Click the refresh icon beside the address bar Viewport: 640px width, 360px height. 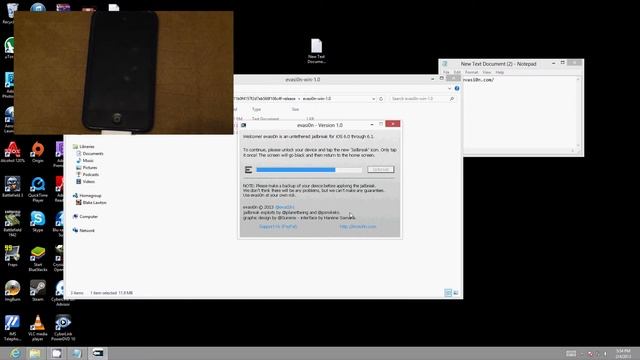(x=381, y=99)
